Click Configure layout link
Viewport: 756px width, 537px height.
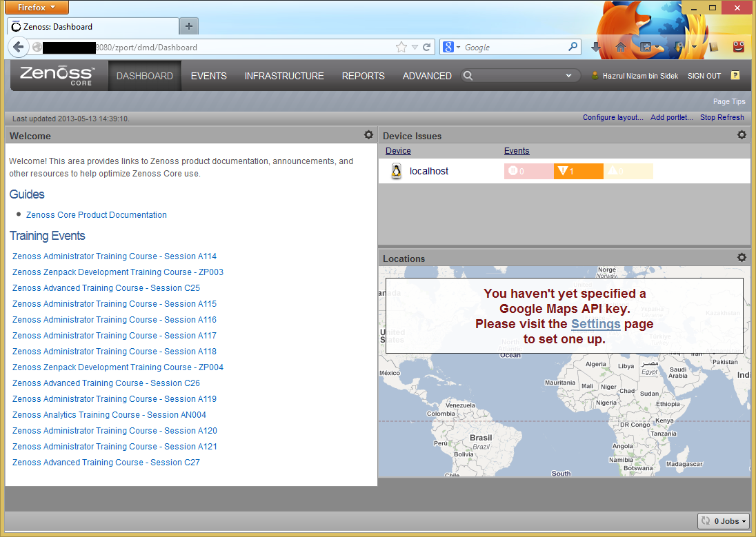613,117
